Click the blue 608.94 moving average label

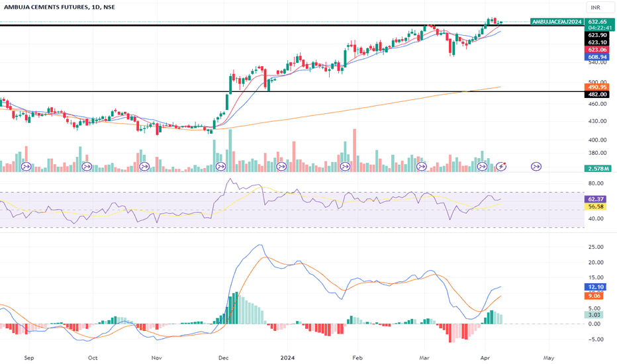click(x=597, y=57)
